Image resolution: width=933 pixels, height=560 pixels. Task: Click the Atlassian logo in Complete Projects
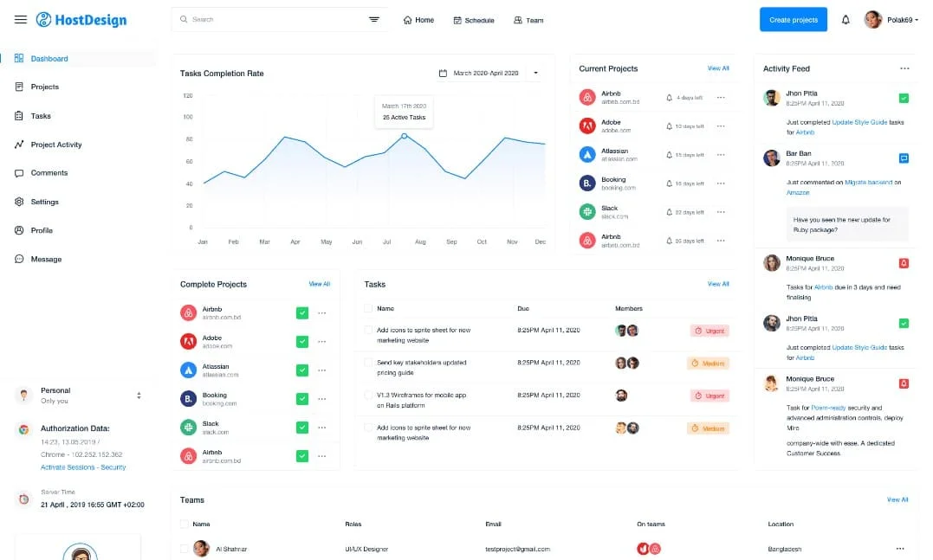pos(188,370)
